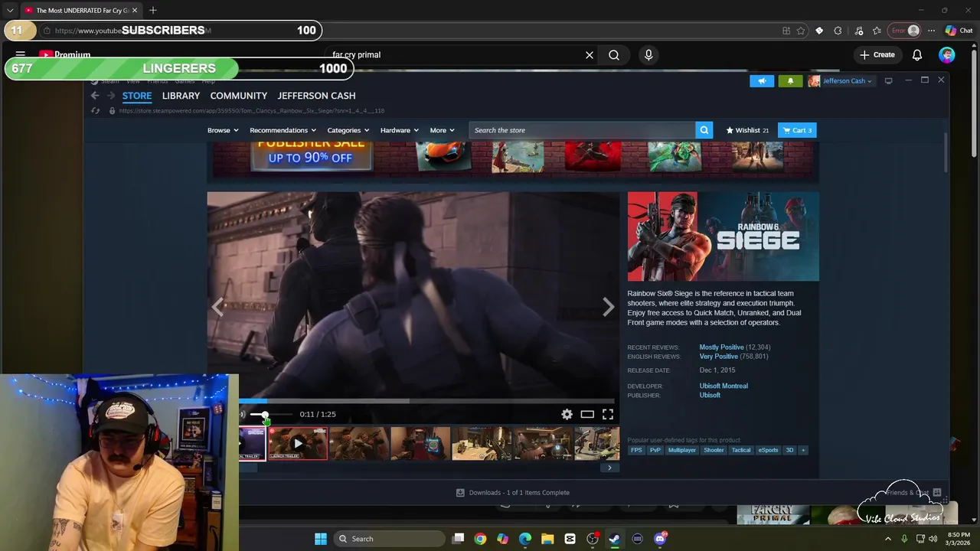This screenshot has height=551, width=980.
Task: Open YouTube account avatar
Action: point(947,55)
